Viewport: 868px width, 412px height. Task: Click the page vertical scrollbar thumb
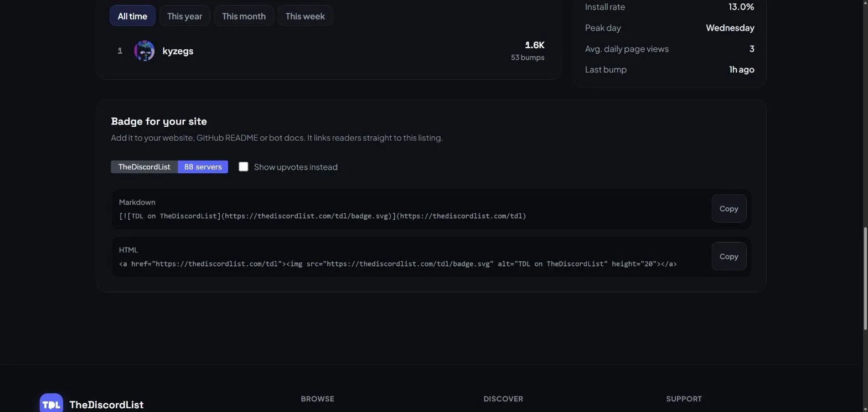tap(865, 279)
